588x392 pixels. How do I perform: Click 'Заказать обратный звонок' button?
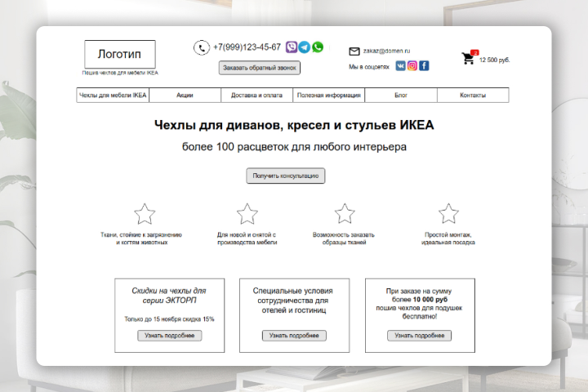[260, 68]
